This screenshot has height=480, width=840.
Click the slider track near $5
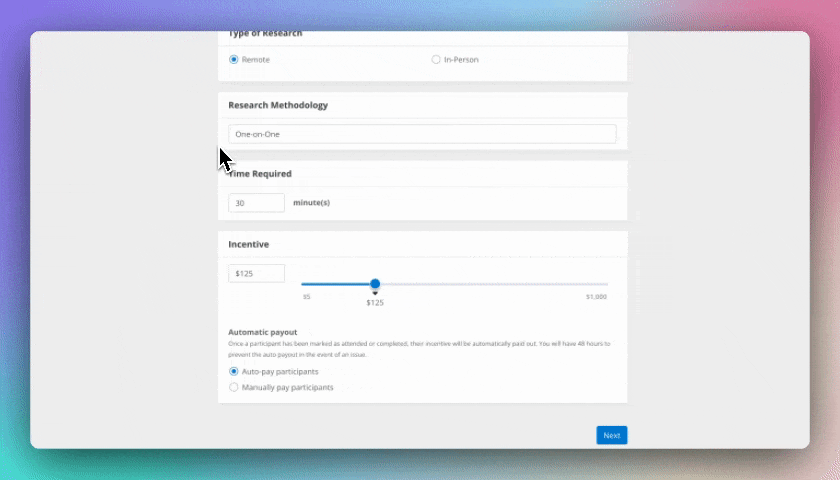point(305,284)
